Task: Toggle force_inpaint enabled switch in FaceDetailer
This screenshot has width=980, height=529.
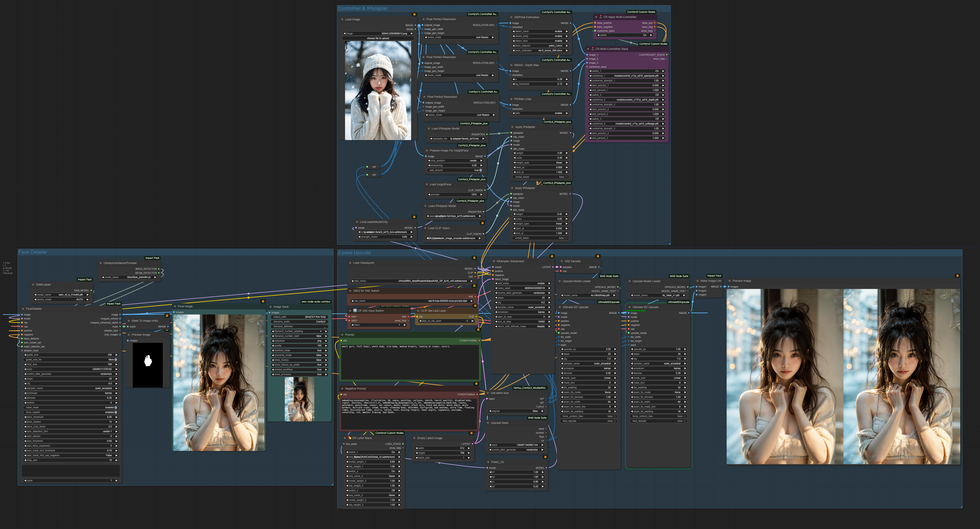Action: tap(116, 412)
